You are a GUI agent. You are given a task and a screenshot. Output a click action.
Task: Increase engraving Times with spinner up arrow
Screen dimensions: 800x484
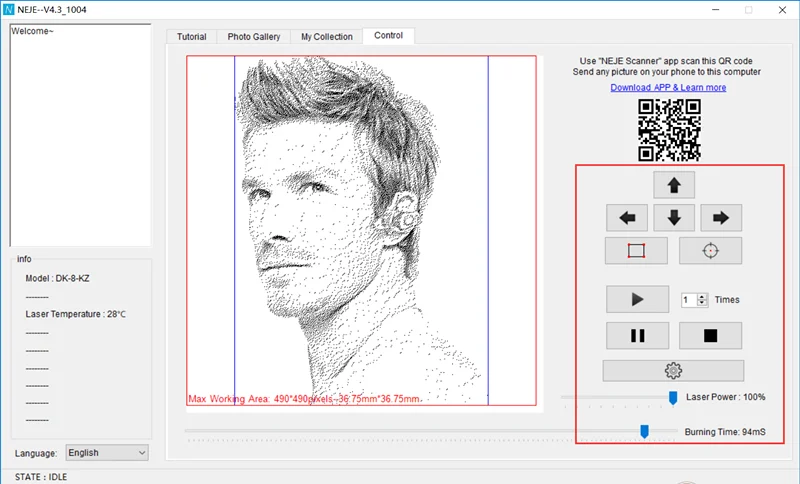pos(703,296)
